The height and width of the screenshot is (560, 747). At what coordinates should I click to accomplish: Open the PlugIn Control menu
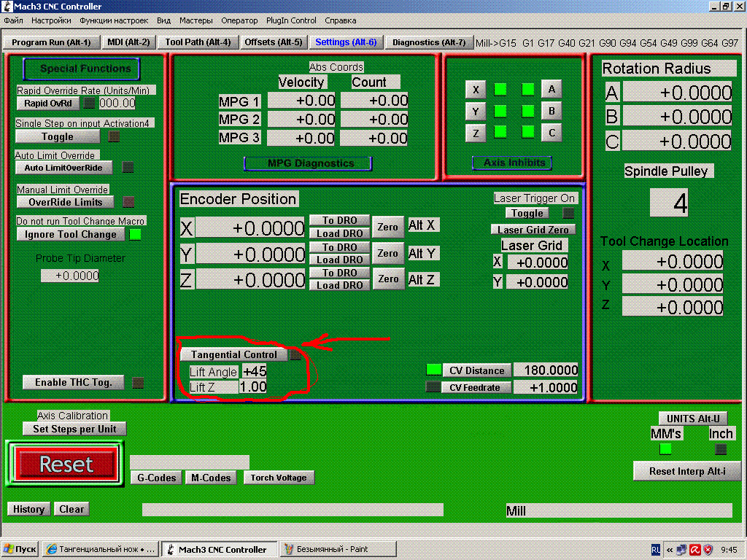coord(291,20)
